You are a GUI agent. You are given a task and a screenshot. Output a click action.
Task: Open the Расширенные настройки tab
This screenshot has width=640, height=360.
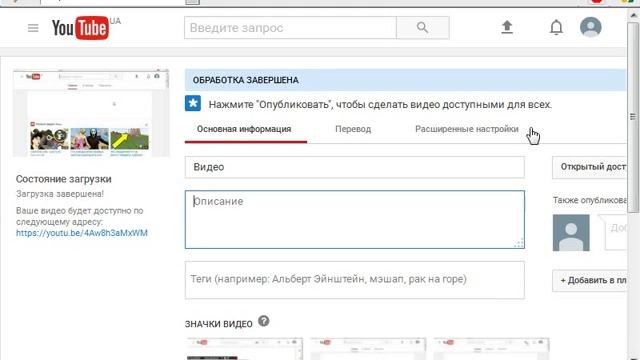[467, 129]
